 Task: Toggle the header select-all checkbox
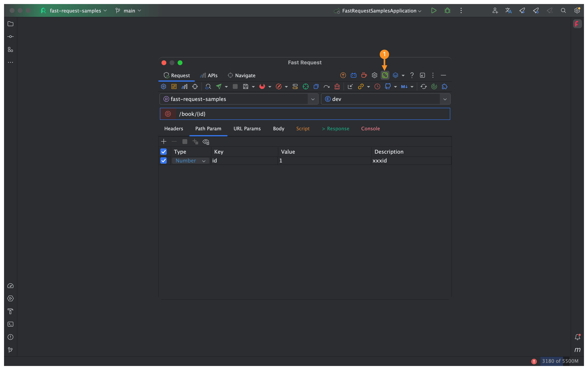(163, 152)
